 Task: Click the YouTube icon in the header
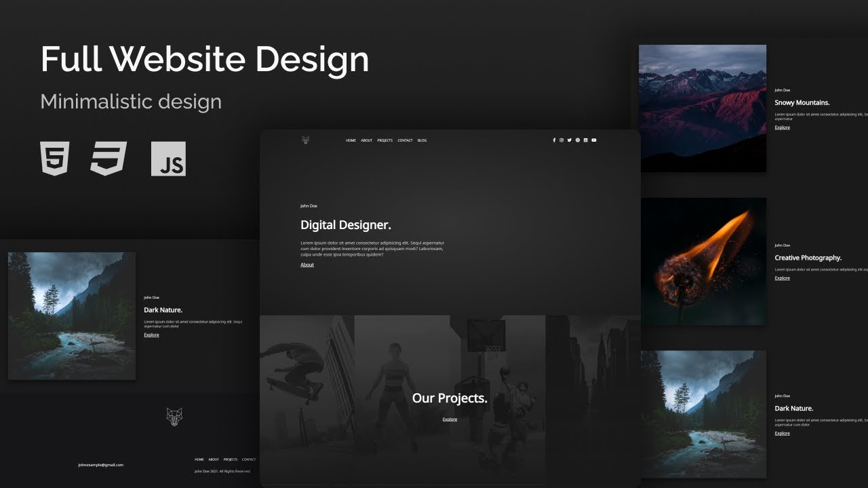(x=594, y=140)
